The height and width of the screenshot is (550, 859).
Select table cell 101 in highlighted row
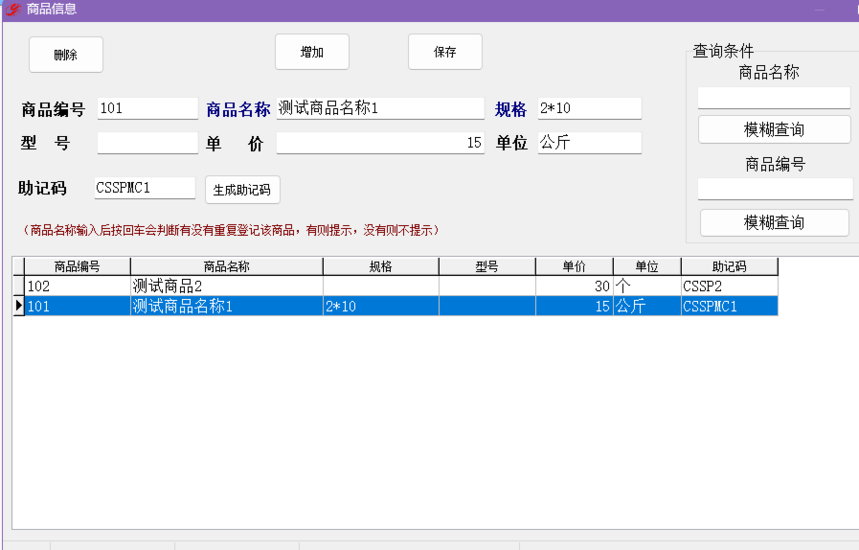[77, 306]
